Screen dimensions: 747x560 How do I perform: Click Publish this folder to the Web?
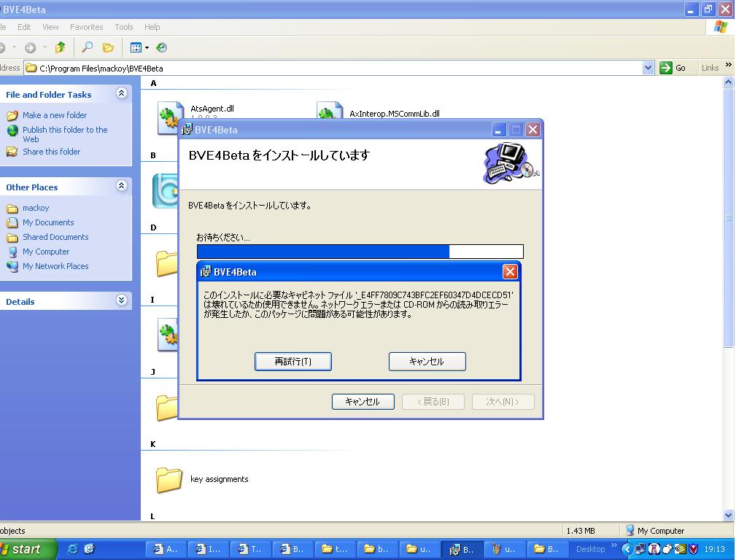(x=65, y=134)
